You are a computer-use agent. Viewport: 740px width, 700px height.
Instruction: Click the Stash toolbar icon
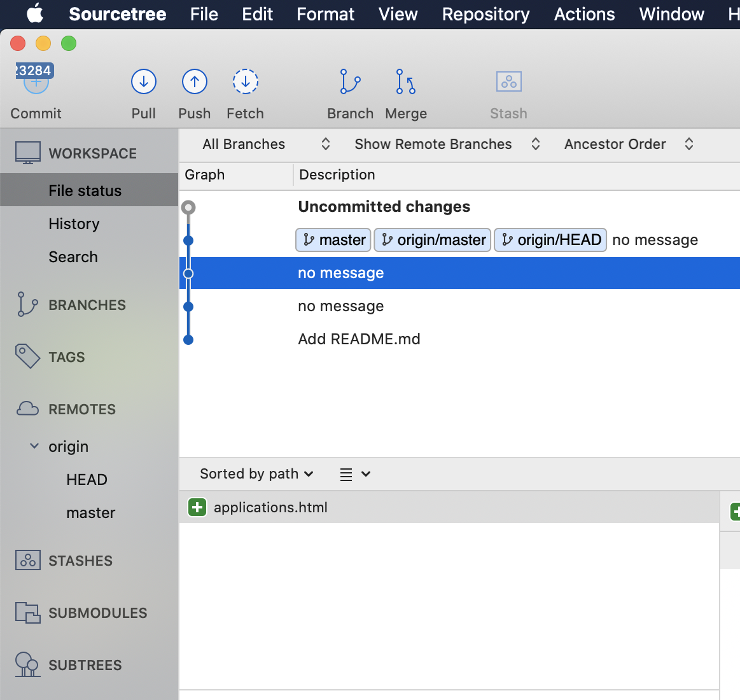[509, 81]
